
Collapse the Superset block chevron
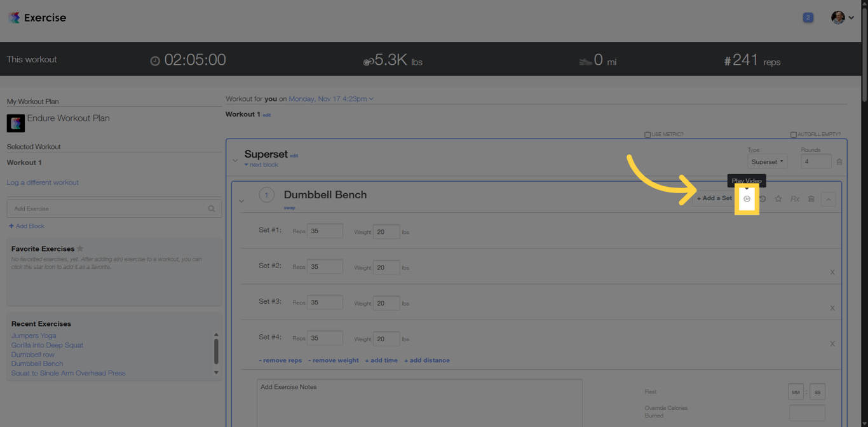tap(235, 161)
